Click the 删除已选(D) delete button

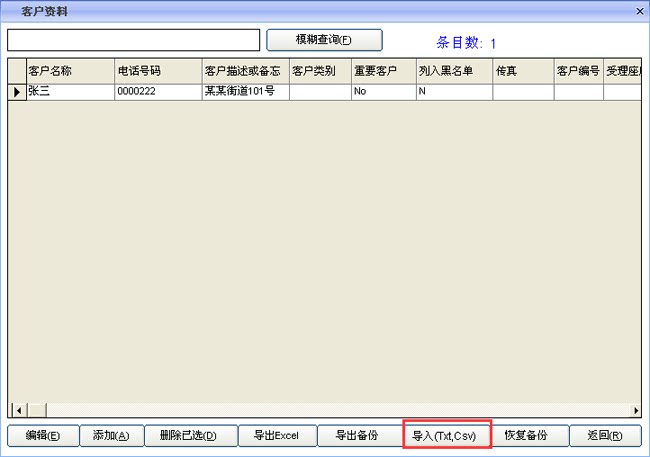[x=191, y=435]
